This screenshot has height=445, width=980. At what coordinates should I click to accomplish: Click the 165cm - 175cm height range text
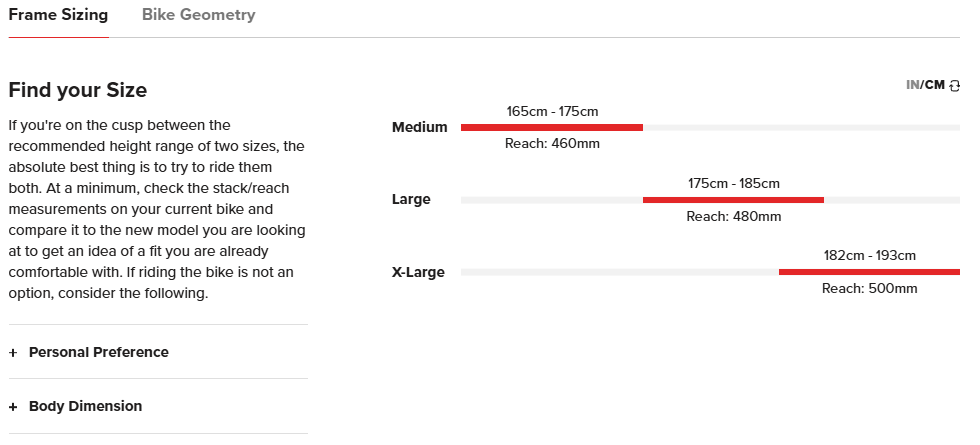[552, 111]
